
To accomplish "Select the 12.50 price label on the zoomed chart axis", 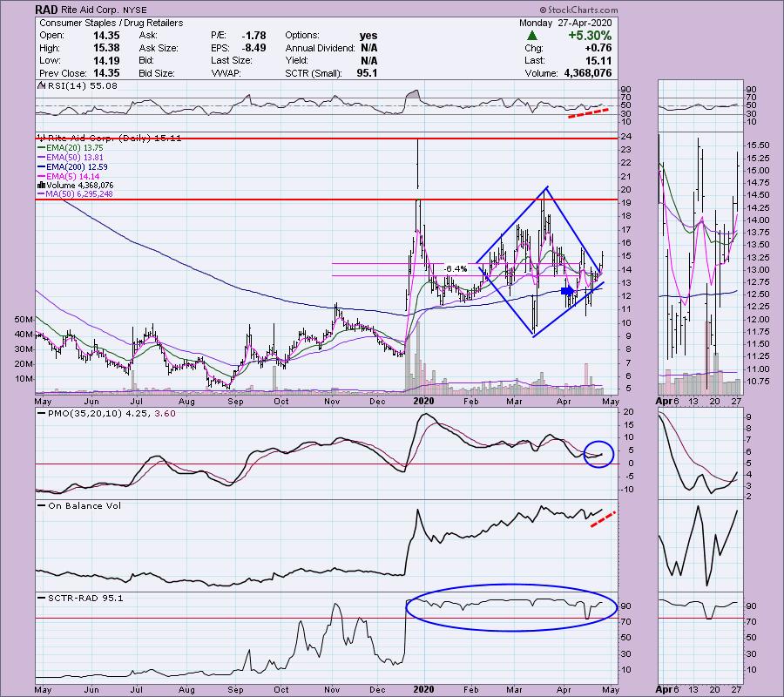I will pyautogui.click(x=758, y=294).
